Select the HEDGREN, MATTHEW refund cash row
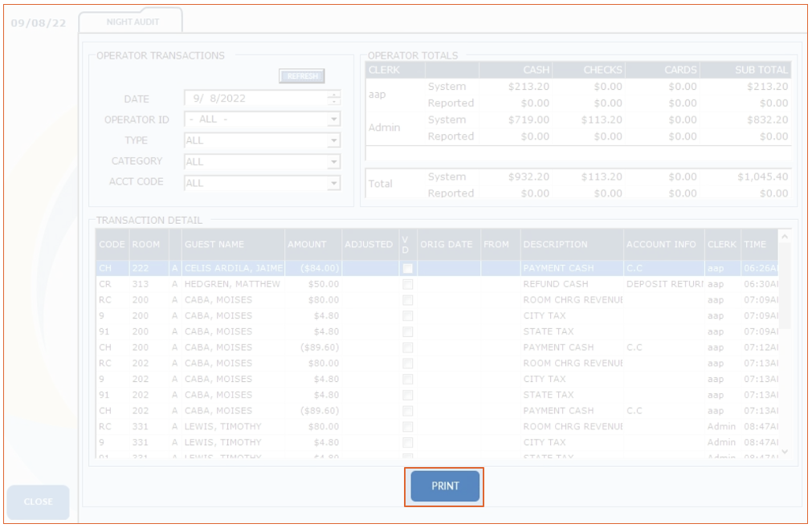 click(x=232, y=284)
